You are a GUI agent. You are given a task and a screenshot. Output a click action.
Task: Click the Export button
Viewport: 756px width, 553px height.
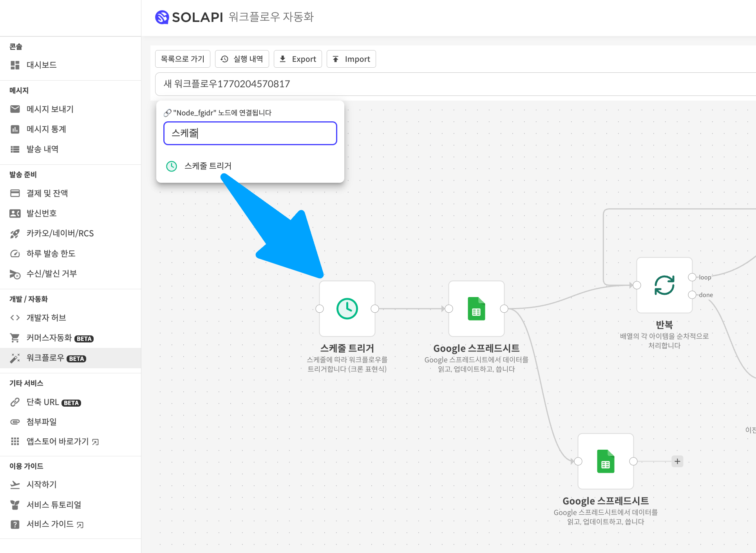tap(298, 59)
